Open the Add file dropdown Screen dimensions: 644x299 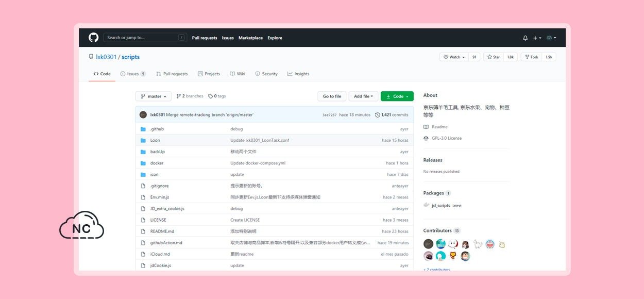(x=363, y=96)
